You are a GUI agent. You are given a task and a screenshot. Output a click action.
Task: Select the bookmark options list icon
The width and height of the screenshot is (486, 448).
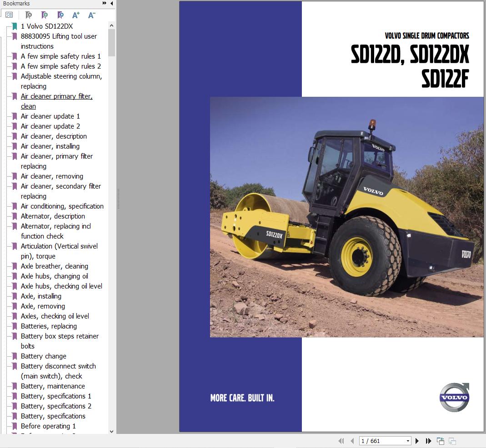coord(9,15)
